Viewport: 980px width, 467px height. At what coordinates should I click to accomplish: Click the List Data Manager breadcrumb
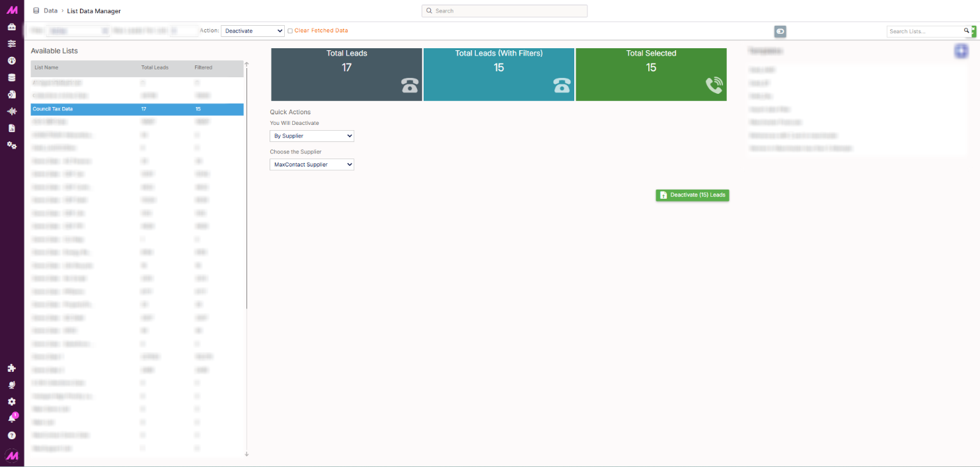(x=94, y=11)
